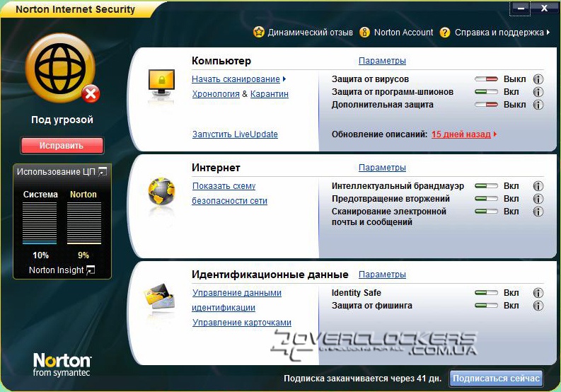
Task: Toggle Предотвращение вторжений switch
Action: pyautogui.click(x=486, y=199)
